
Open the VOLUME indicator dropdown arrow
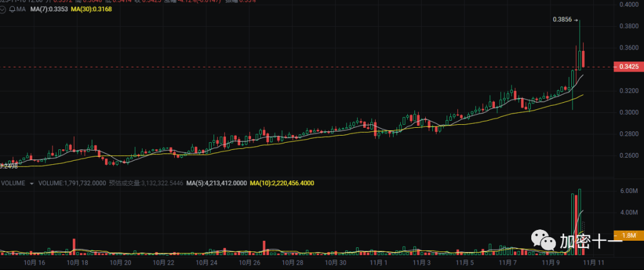pos(32,183)
